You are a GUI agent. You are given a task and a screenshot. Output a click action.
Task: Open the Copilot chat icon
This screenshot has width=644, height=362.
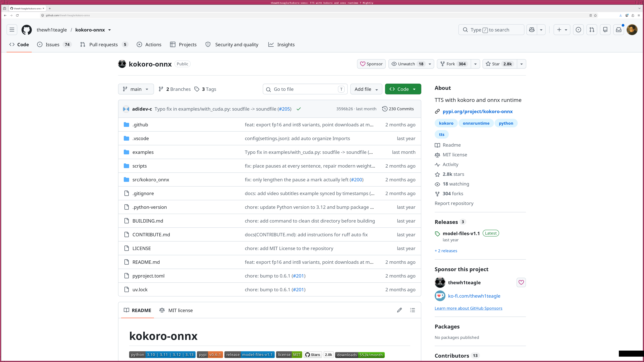[532, 30]
